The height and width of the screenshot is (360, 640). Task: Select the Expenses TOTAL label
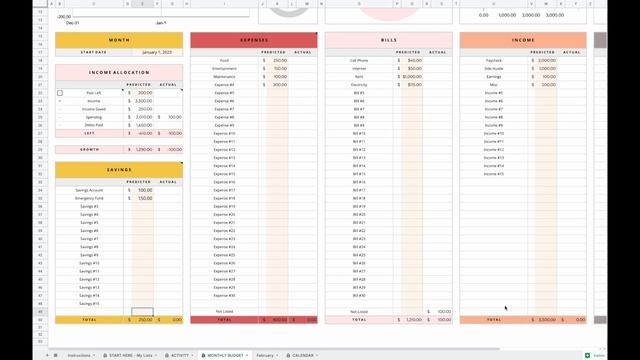point(224,320)
